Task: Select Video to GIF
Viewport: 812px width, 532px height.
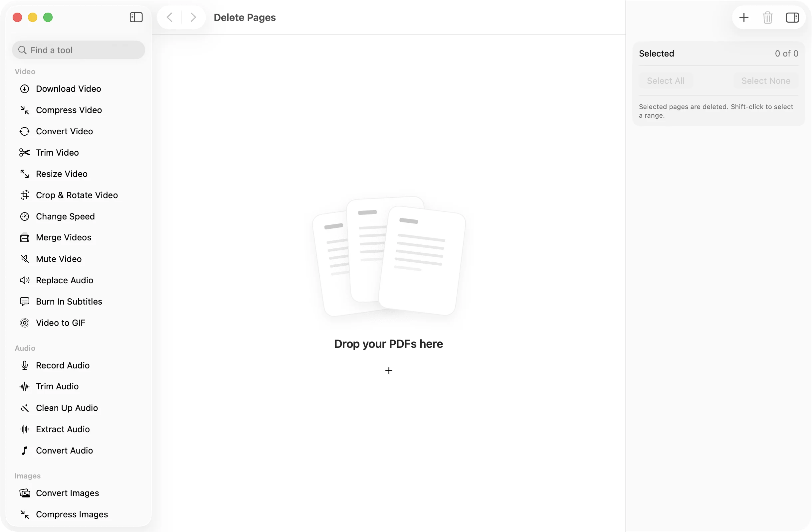Action: pos(79,323)
